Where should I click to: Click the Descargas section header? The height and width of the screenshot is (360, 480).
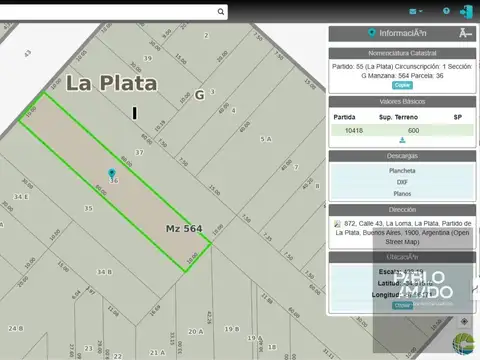click(402, 156)
